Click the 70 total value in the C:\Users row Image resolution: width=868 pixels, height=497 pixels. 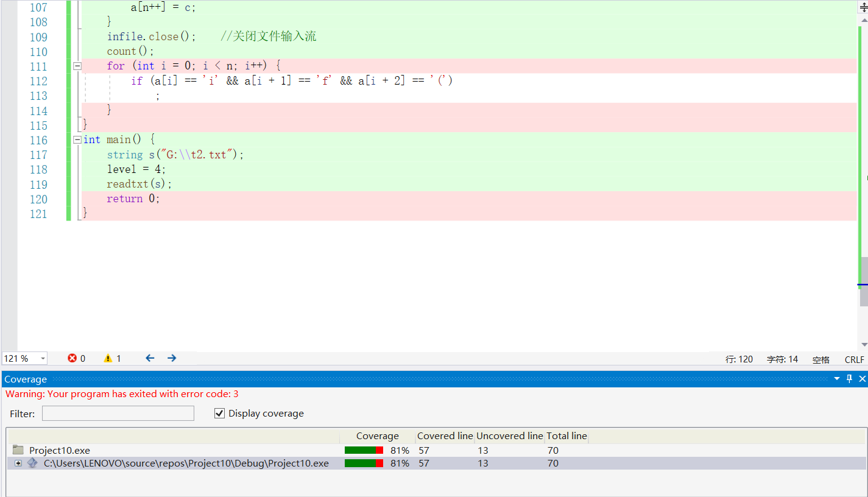[x=553, y=464]
